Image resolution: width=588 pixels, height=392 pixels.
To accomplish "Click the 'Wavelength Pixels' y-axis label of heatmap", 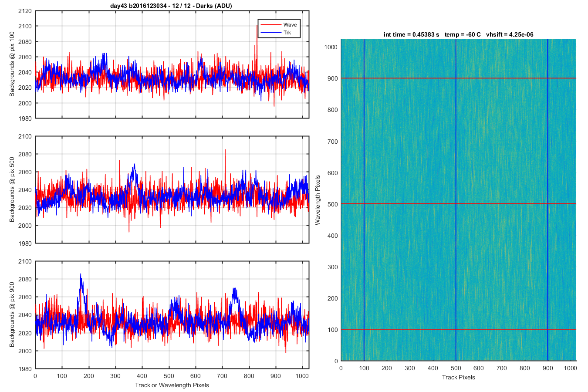I will [318, 200].
